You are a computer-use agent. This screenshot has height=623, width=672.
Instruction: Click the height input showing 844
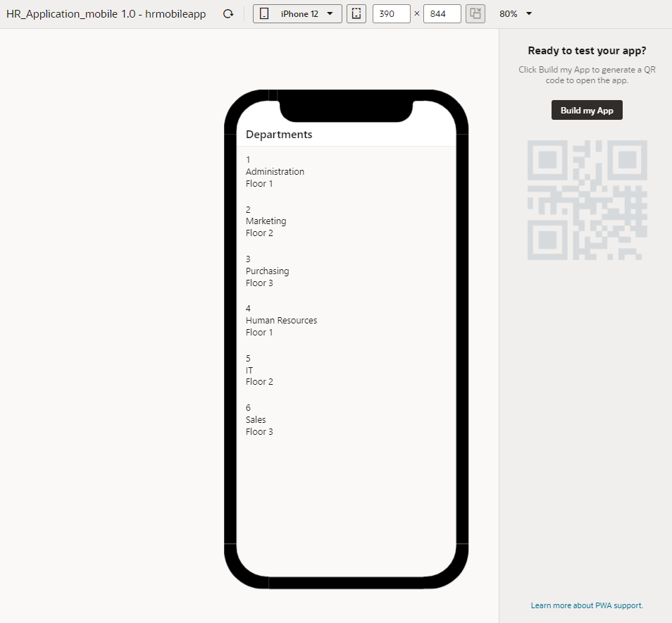[x=442, y=13]
